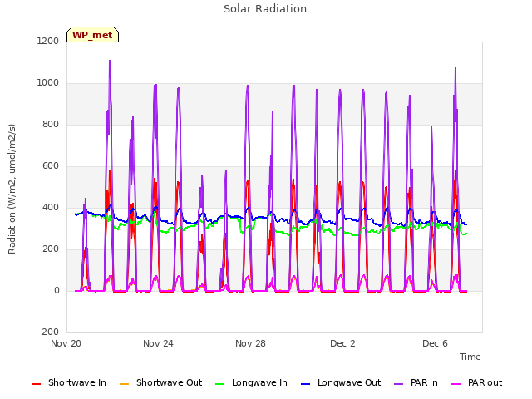Screen dimensions: 532x399
Task: Toggle the PAR in legend entry
Action: click(416, 382)
